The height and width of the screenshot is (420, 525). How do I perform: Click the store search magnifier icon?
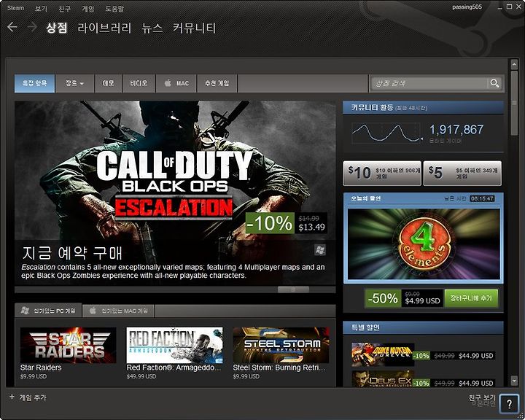coord(494,83)
